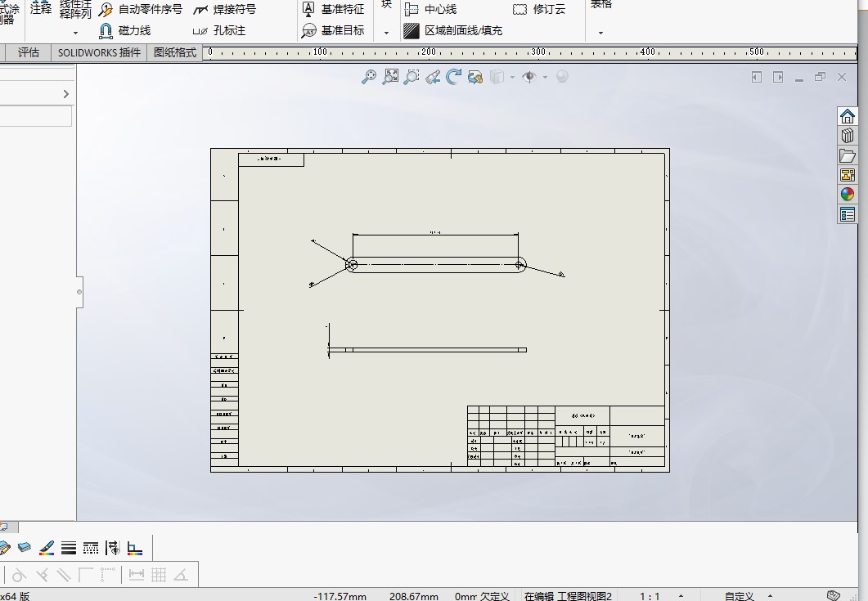868x601 pixels.
Task: Click the 208.67mm coordinate readout
Action: coord(413,596)
